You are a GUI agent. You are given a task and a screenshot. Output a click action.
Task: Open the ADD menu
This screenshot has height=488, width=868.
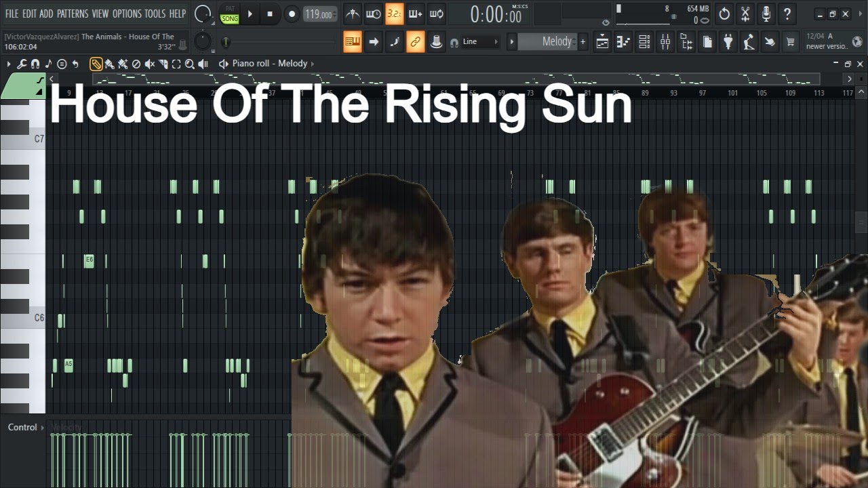pos(46,14)
